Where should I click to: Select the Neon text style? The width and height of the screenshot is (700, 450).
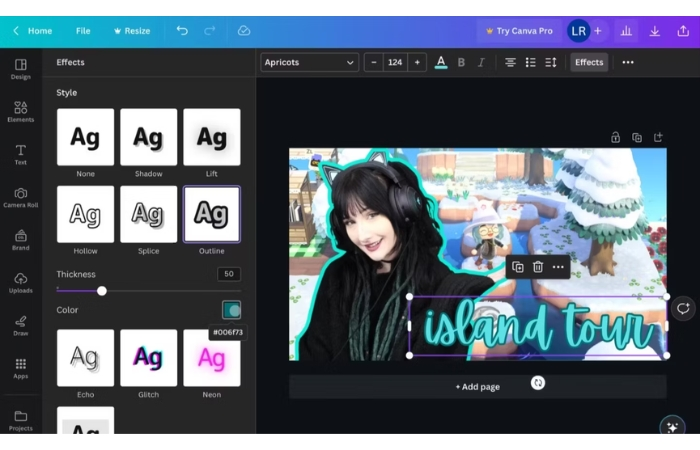[212, 358]
